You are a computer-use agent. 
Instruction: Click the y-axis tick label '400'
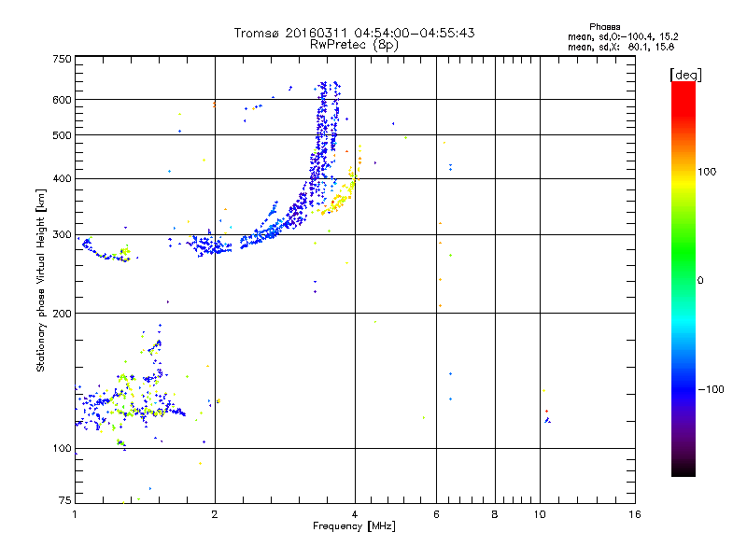click(x=62, y=179)
